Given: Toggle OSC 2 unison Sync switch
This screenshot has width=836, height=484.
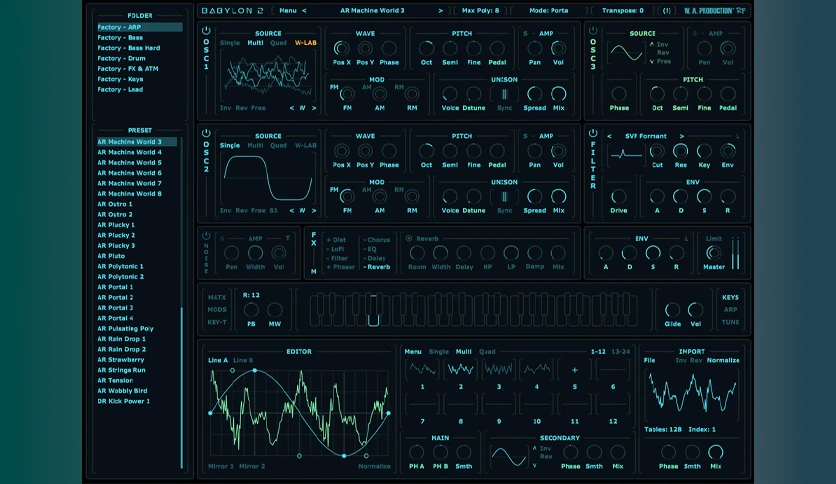Looking at the screenshot, I should click(504, 197).
